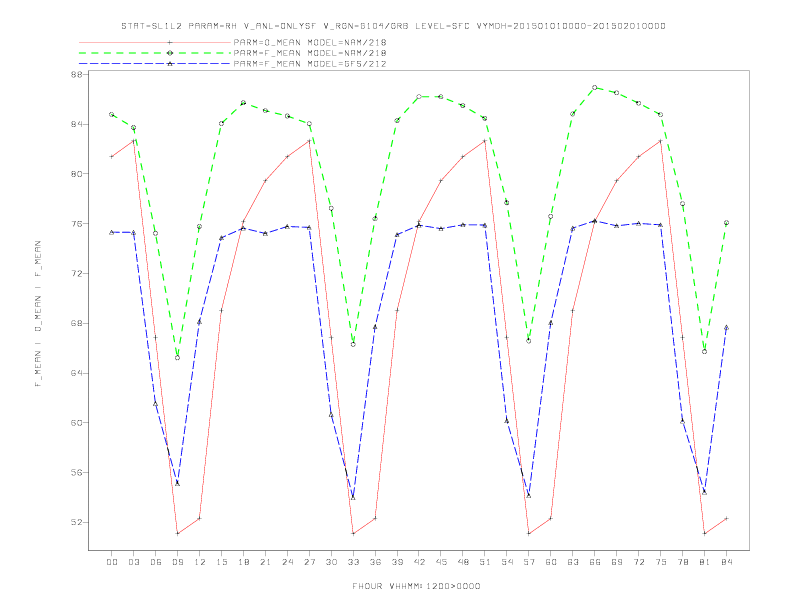The height and width of the screenshot is (612, 792).
Task: Click x-axis tick label 51
Action: (x=485, y=562)
